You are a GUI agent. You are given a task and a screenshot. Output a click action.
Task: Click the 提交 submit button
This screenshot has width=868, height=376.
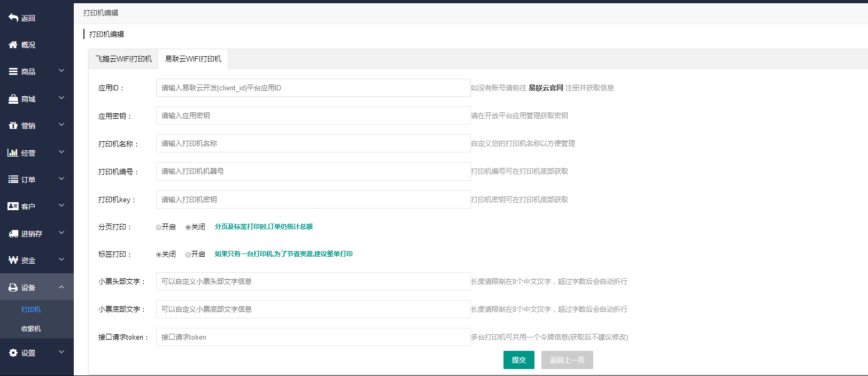519,360
